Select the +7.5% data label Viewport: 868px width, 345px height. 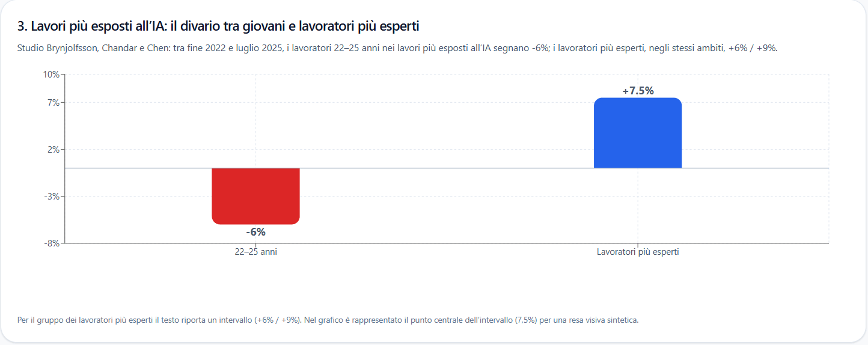638,91
